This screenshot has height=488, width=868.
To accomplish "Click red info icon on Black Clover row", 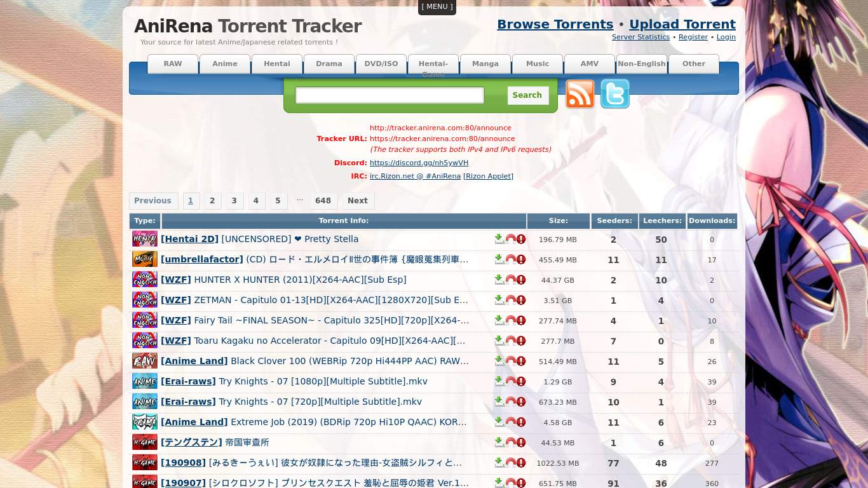I will pos(521,361).
